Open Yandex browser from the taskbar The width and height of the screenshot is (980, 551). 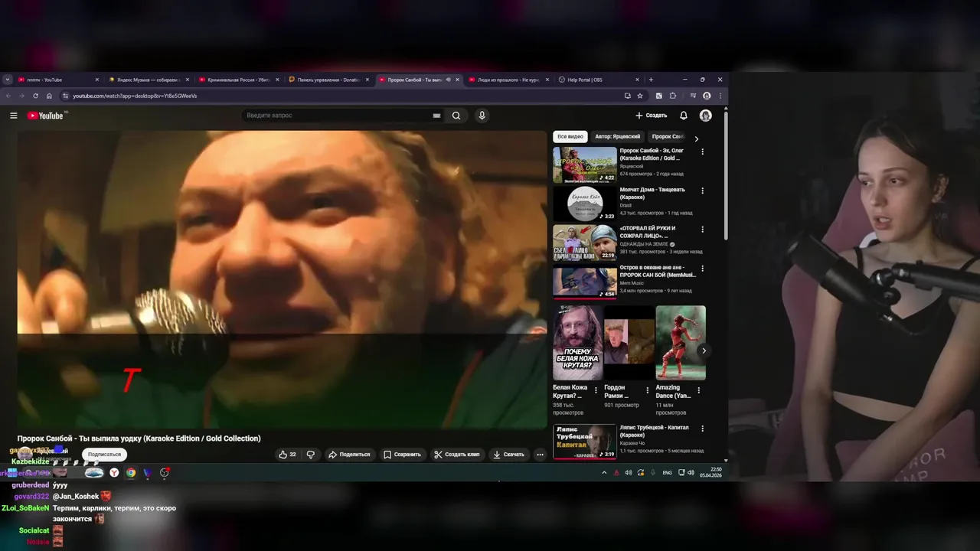[x=114, y=473]
